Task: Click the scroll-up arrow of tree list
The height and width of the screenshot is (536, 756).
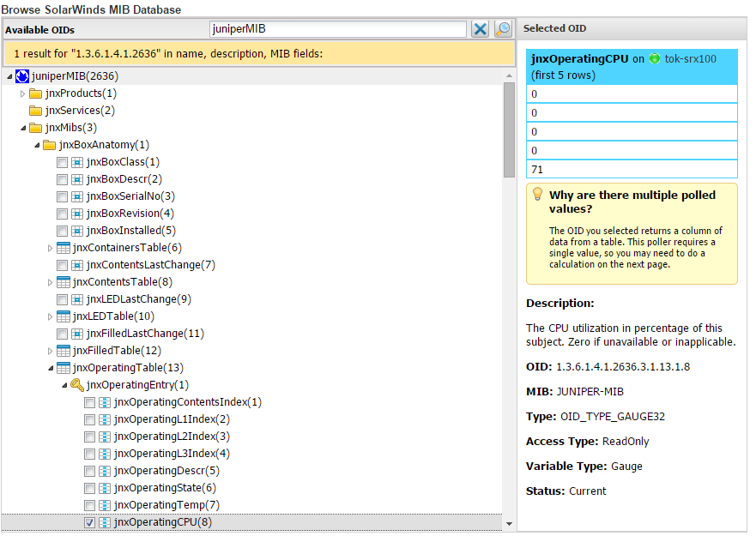Action: pos(509,75)
